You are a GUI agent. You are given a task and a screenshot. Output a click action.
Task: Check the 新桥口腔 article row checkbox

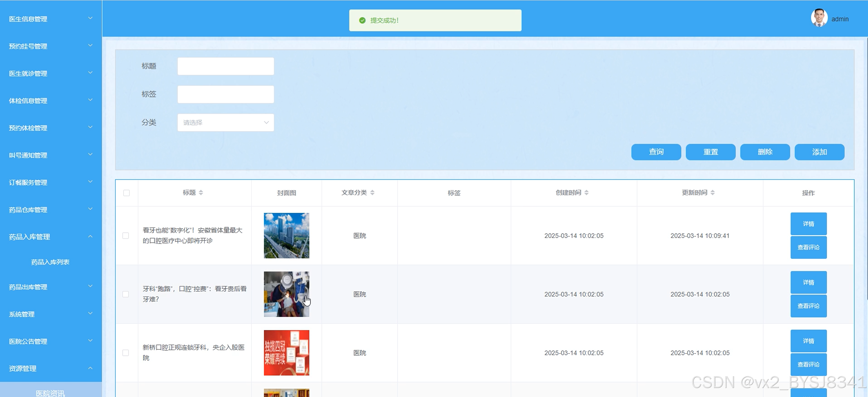click(x=126, y=353)
